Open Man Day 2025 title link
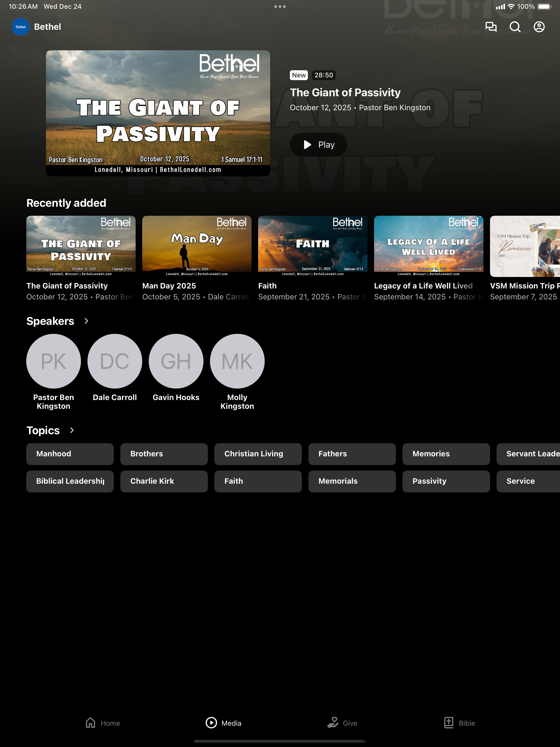The image size is (560, 747). pyautogui.click(x=169, y=286)
